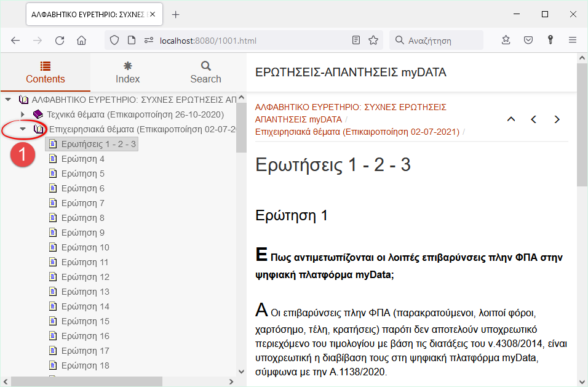Follow the ΑΛΦΑΒΗΤΙΚΟ ΕΥΡΕΤΗΡΙΟ breadcrumb link
This screenshot has width=588, height=387.
[351, 113]
